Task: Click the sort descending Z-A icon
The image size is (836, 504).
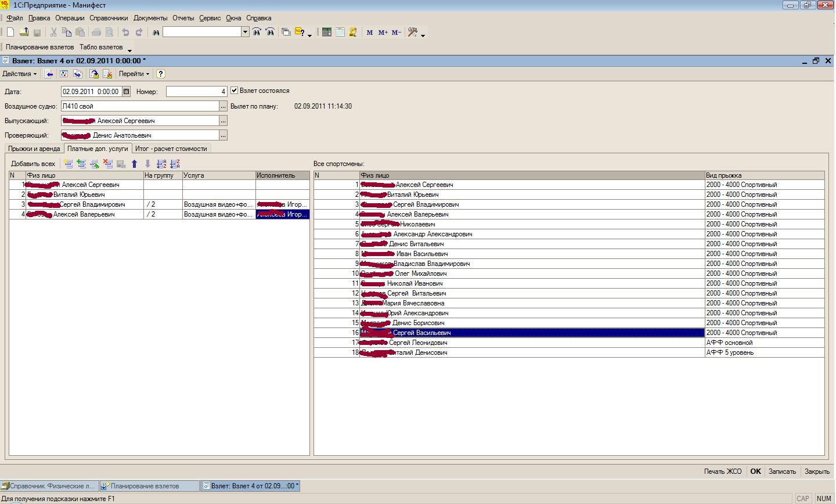Action: (x=175, y=164)
